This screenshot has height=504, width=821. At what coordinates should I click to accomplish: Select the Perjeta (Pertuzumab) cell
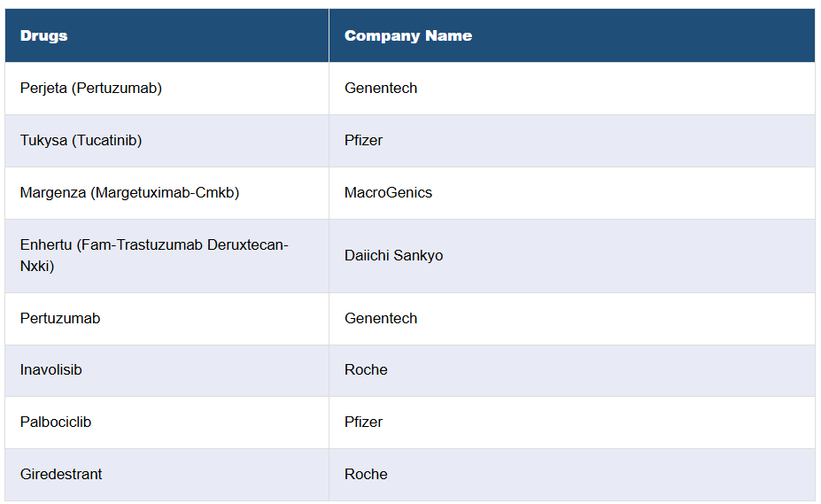[x=91, y=89]
